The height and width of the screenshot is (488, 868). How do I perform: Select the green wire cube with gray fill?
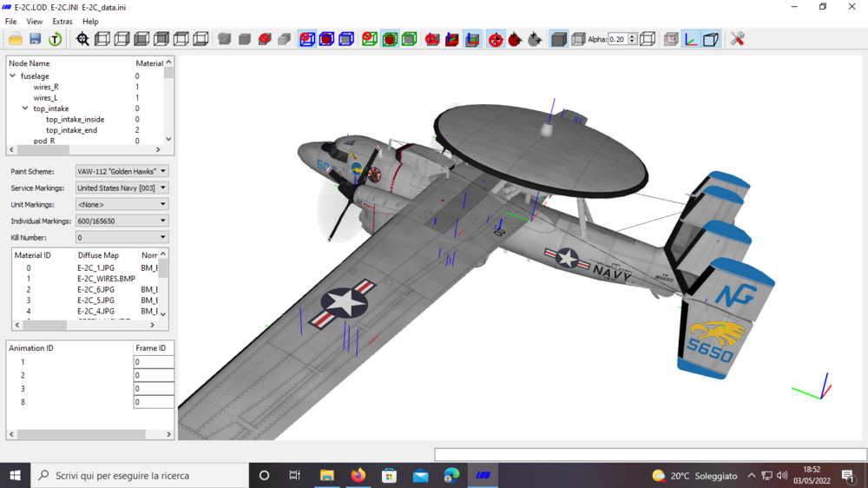[x=410, y=39]
